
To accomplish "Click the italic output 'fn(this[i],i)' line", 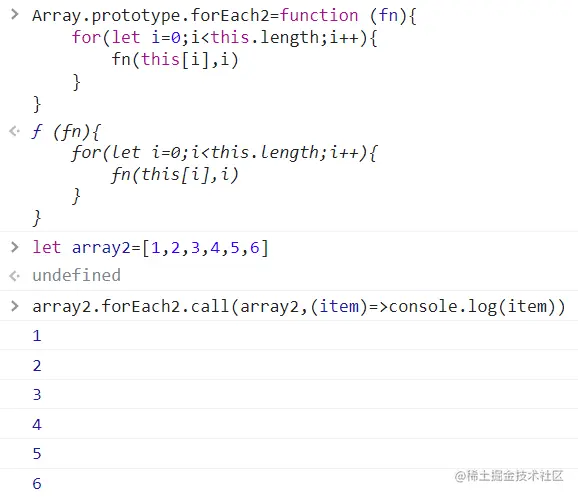I will click(175, 174).
